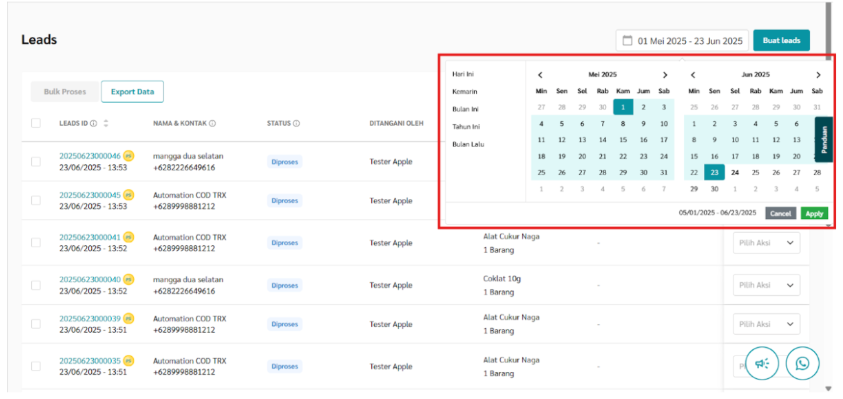Open the megaphone announcement floating button
Image resolution: width=843 pixels, height=399 pixels.
click(x=763, y=364)
